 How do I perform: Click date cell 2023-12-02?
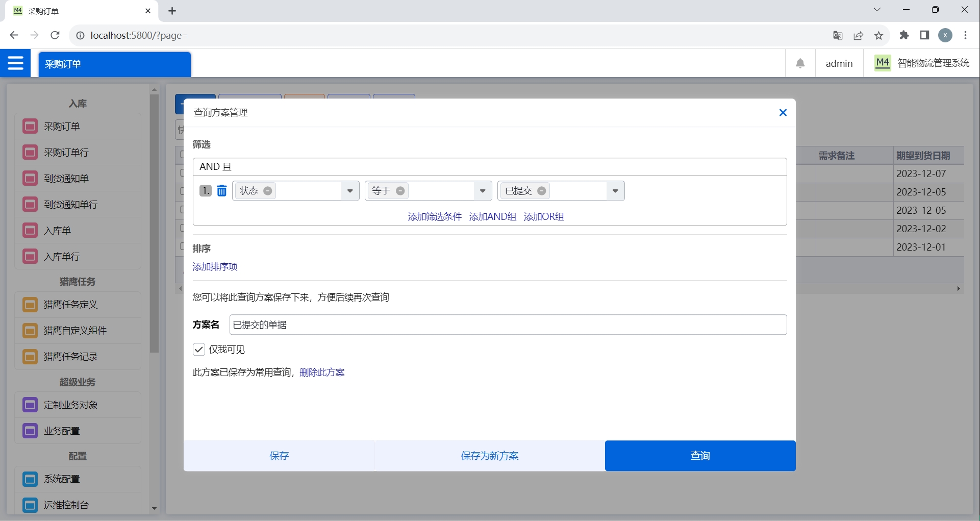tap(928, 229)
